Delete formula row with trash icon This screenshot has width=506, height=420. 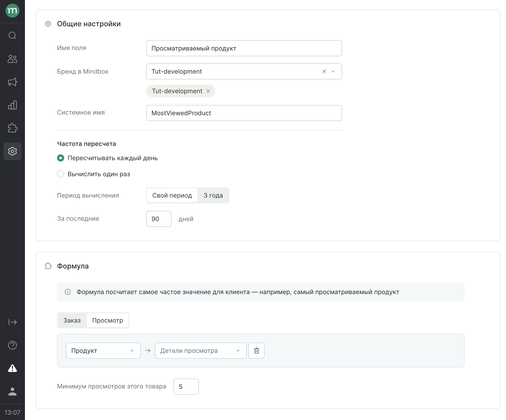coord(256,351)
